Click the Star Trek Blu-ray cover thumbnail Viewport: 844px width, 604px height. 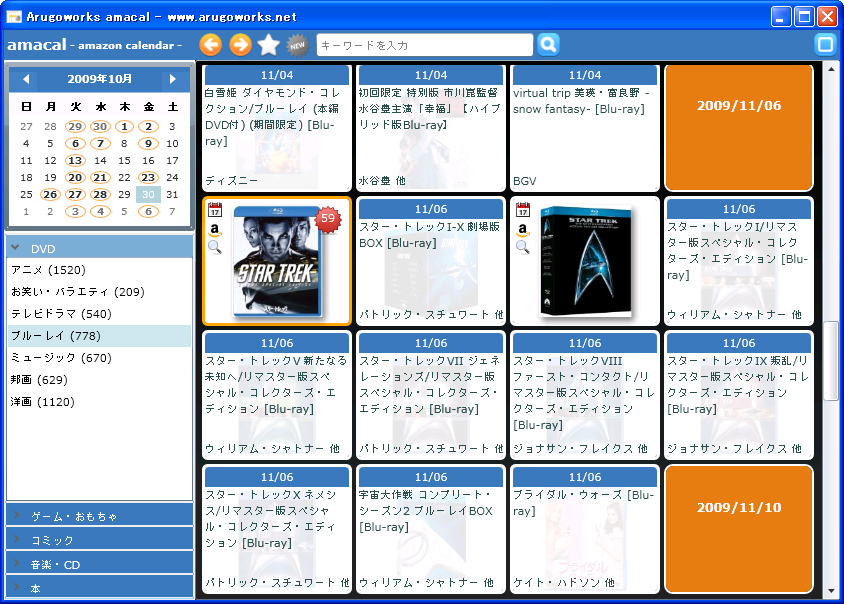277,262
